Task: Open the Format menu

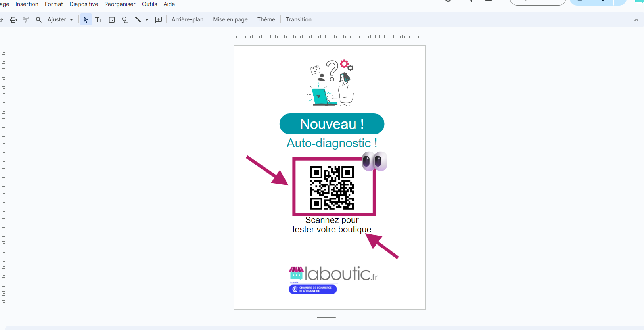Action: 54,4
